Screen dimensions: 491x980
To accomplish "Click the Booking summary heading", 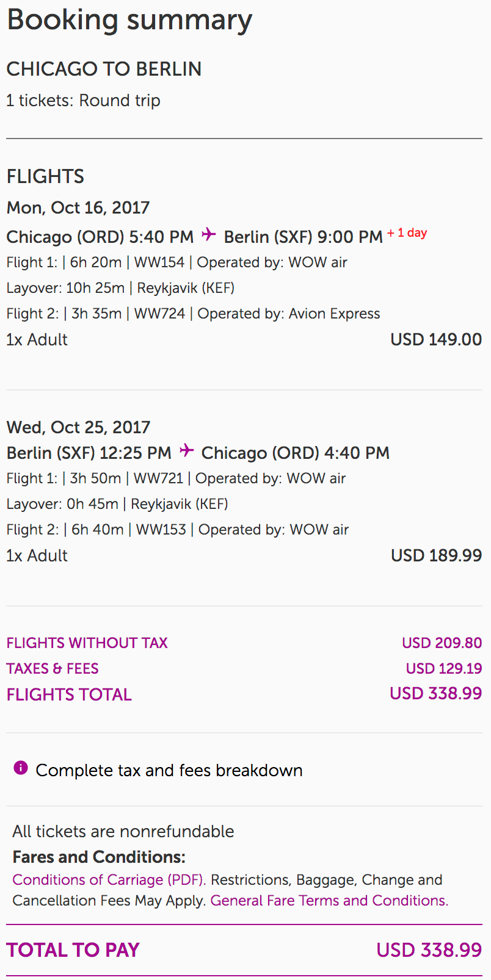I will pos(129,20).
